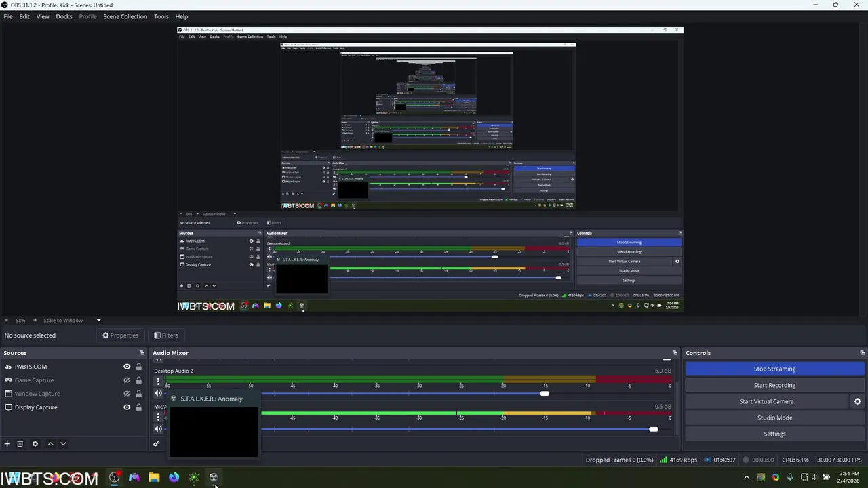The width and height of the screenshot is (868, 488).
Task: Click the Filters button in source toolbar
Action: click(x=165, y=335)
